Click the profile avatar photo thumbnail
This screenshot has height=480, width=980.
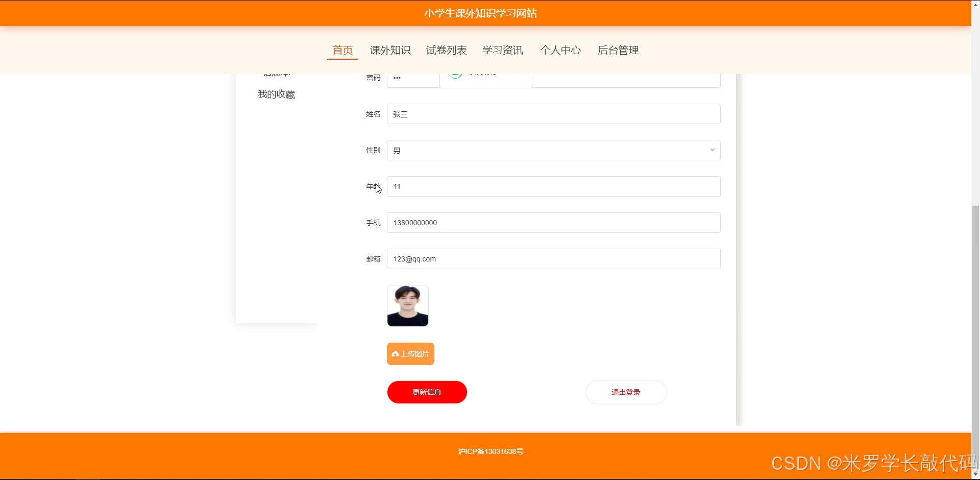click(407, 305)
